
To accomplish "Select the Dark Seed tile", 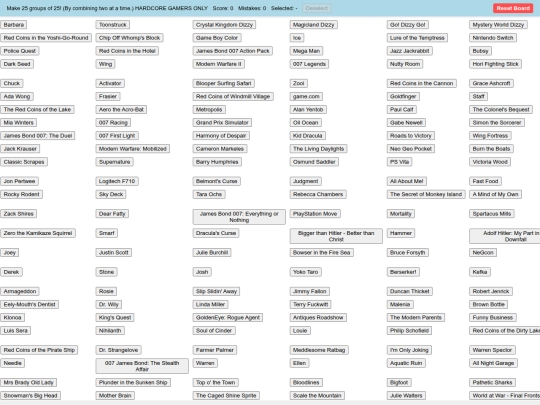I will (x=17, y=64).
